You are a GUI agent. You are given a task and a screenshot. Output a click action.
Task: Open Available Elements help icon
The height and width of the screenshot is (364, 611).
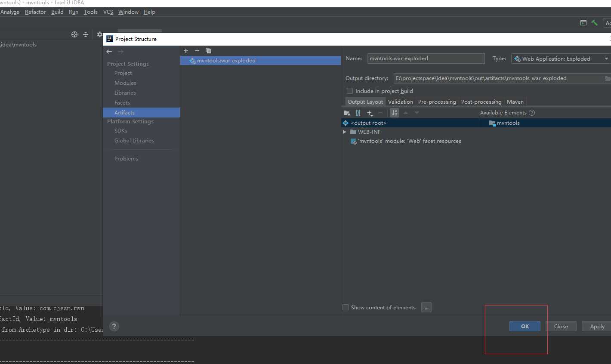click(532, 113)
